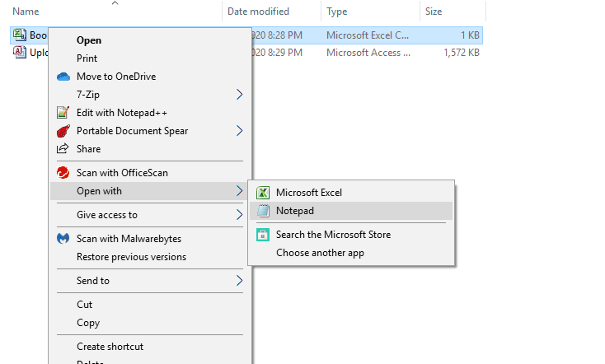Select Print in the context menu
605x364 pixels.
click(151, 58)
